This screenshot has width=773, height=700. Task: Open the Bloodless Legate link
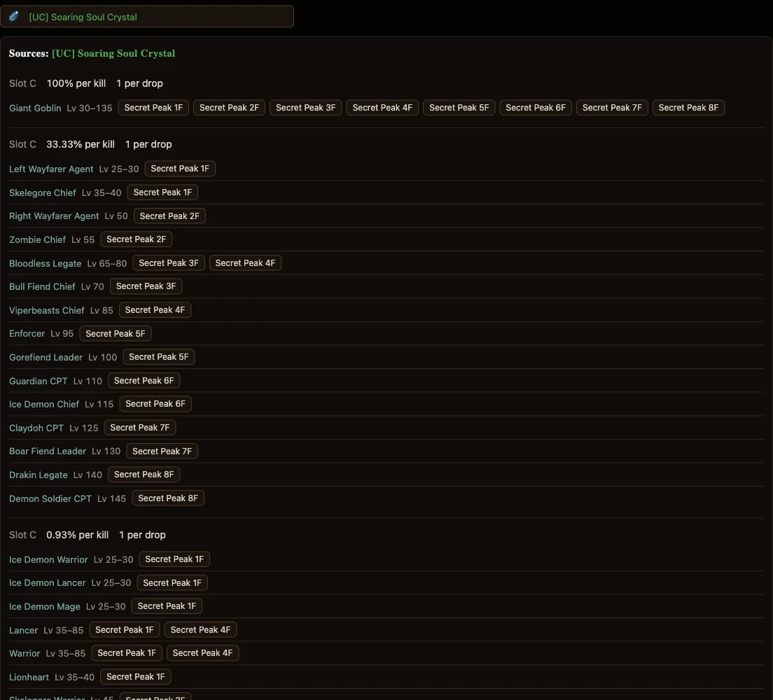[46, 263]
